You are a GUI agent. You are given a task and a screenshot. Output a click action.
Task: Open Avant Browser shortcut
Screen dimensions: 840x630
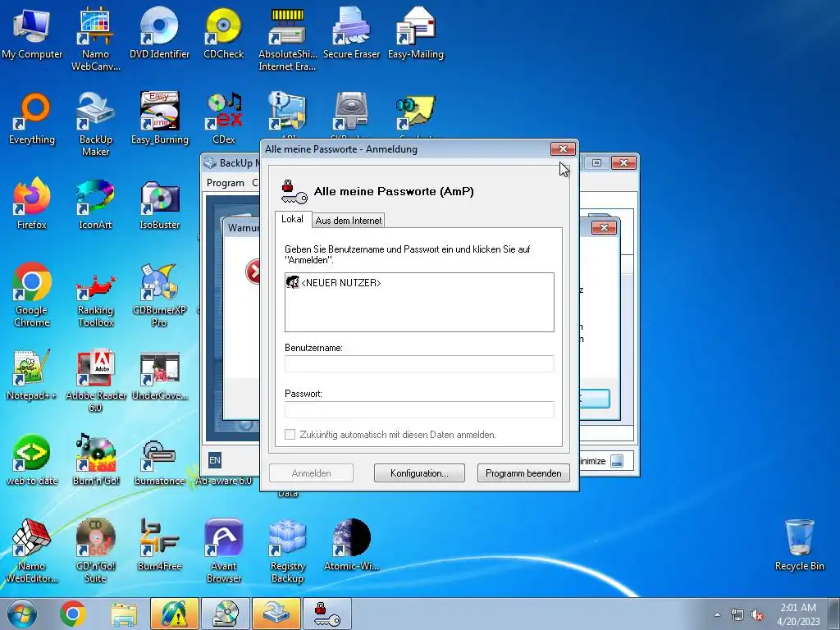tap(223, 550)
